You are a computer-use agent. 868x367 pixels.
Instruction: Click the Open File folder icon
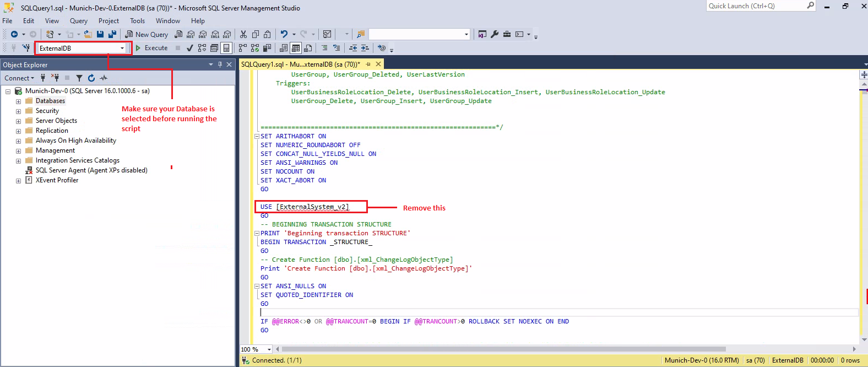[x=88, y=34]
